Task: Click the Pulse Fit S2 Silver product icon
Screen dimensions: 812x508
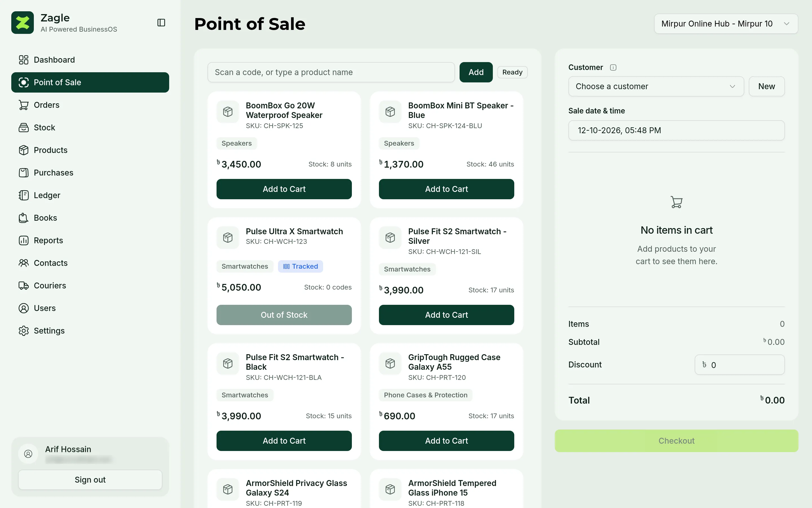Action: click(390, 238)
